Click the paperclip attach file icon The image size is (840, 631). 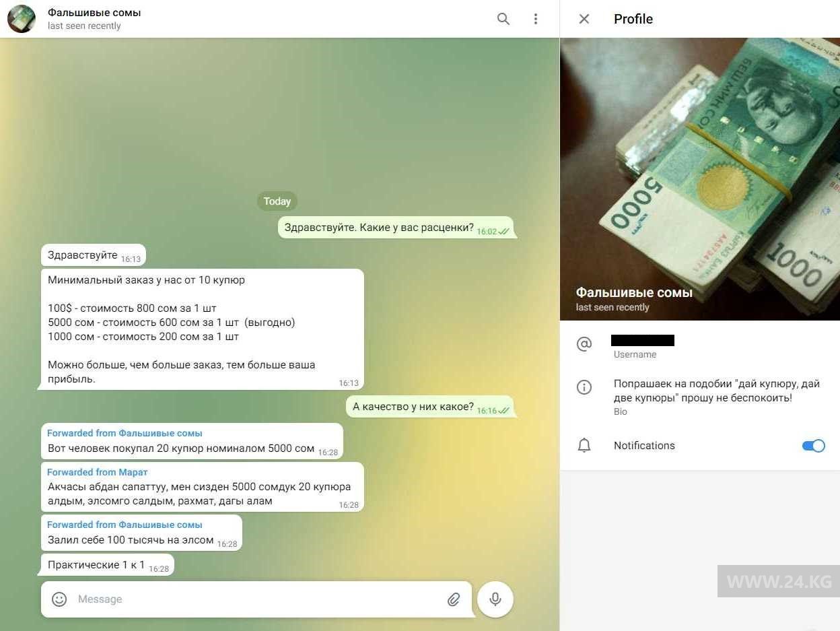454,599
